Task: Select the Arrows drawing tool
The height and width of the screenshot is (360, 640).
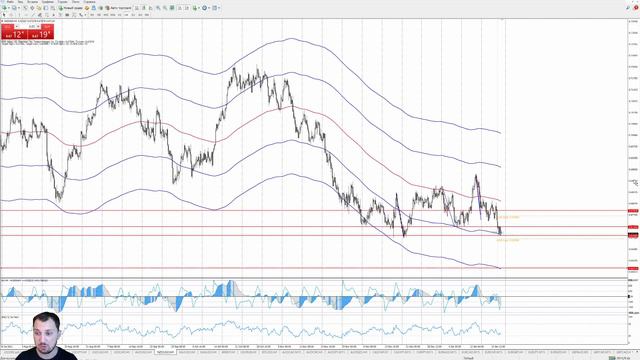Action: (x=80, y=15)
